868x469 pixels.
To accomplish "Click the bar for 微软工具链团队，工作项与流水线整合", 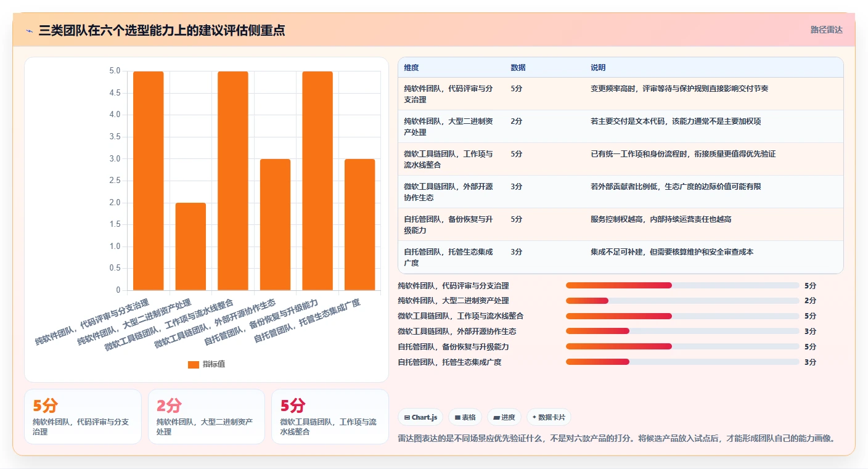I will click(233, 181).
